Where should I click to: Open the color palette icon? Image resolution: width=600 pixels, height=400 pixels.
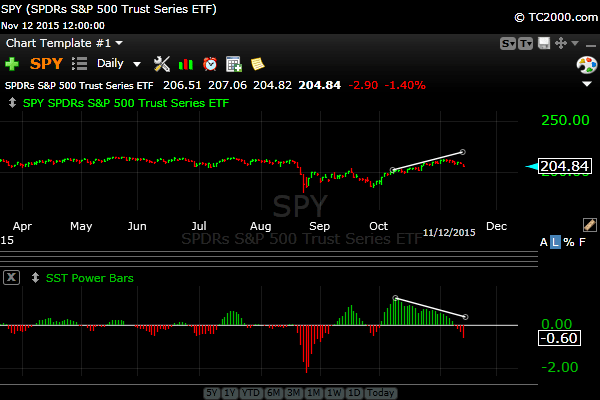[x=587, y=65]
